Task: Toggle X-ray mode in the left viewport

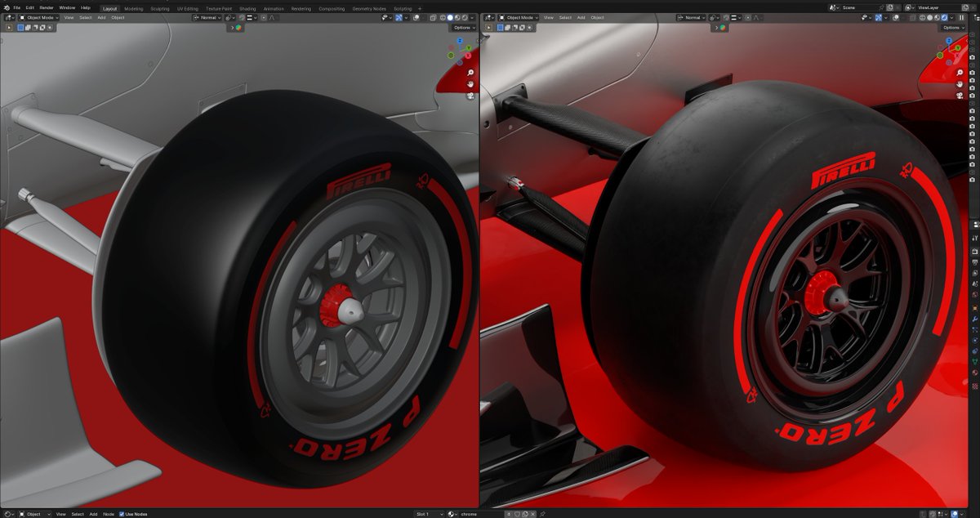Action: tap(433, 17)
